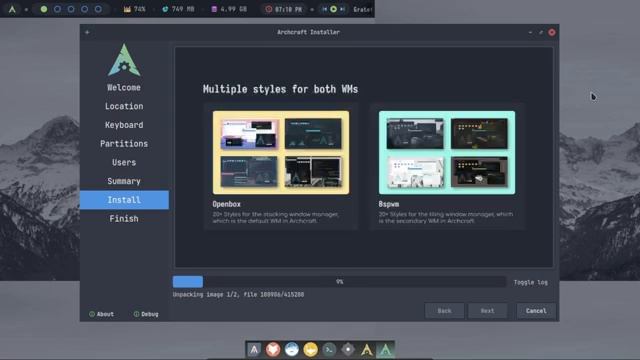Switch to the first active workspace dot
Viewport: 640px width, 360px height.
pyautogui.click(x=44, y=9)
